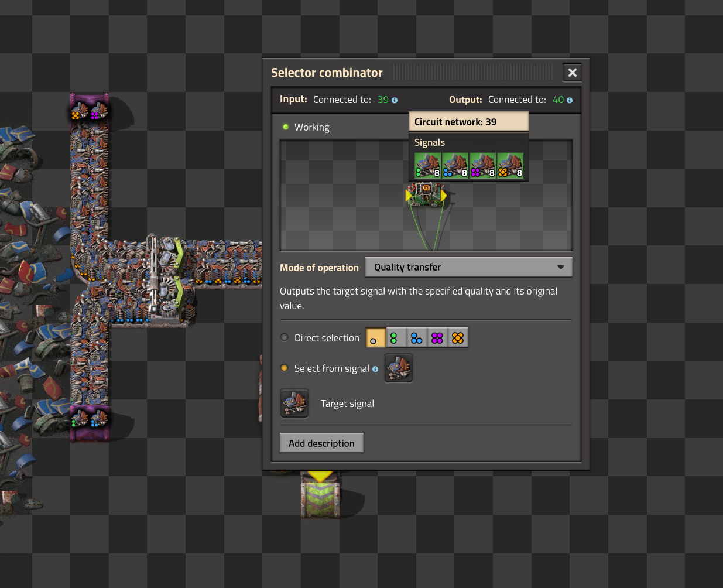Click the selector combinator entity in preview
The width and height of the screenshot is (723, 588).
tap(426, 195)
